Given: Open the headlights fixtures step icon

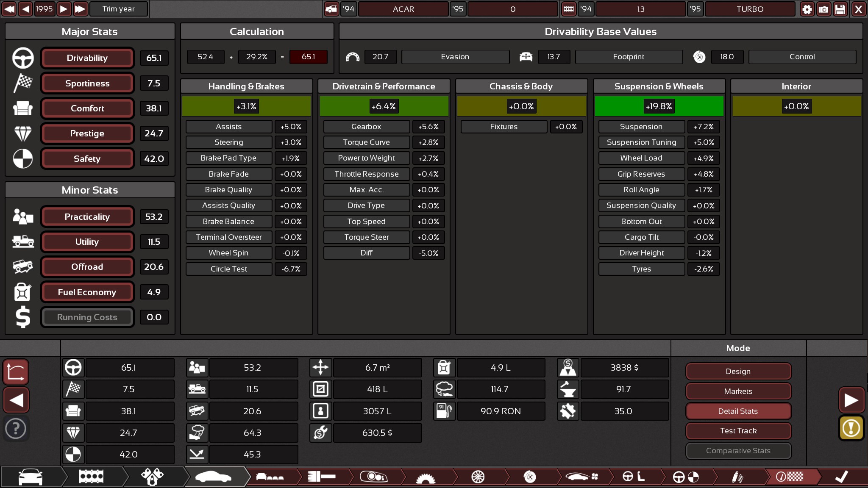Looking at the screenshot, I should click(374, 477).
